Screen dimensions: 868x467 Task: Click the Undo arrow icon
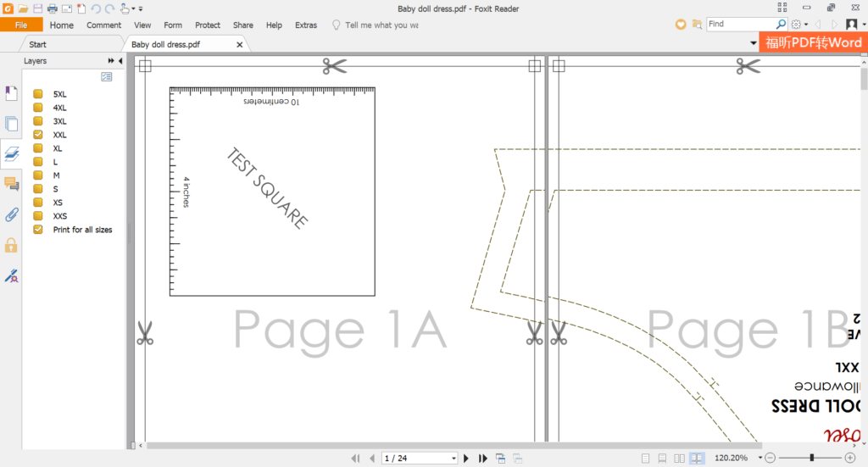(95, 8)
